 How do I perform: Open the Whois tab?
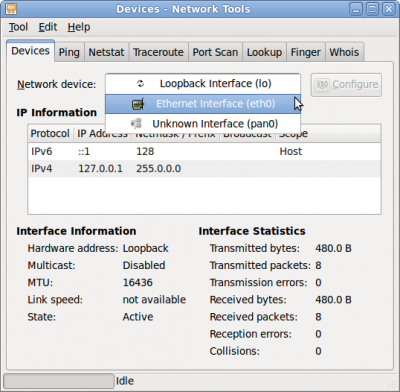tap(344, 52)
